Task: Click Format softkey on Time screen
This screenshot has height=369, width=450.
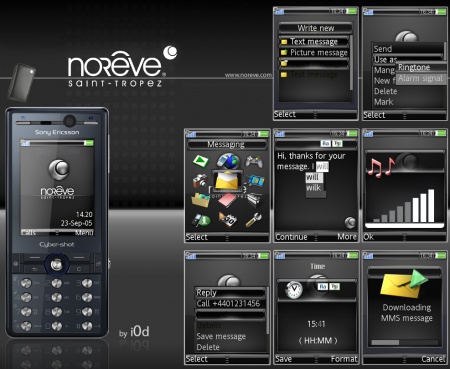Action: pyautogui.click(x=344, y=359)
